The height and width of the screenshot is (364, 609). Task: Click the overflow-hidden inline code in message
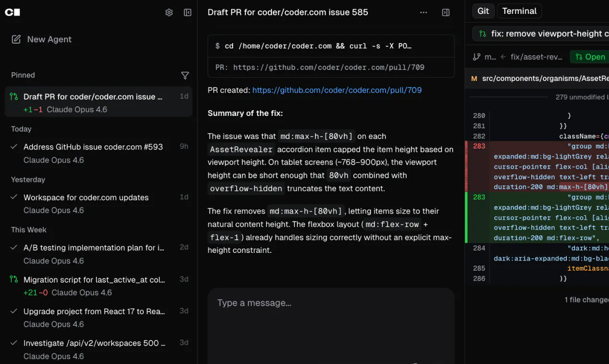point(246,189)
